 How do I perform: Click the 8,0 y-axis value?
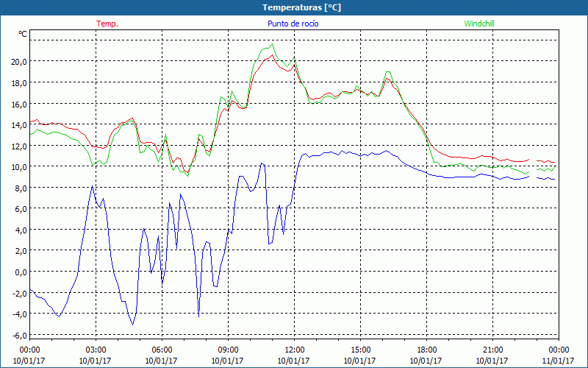tap(21, 188)
